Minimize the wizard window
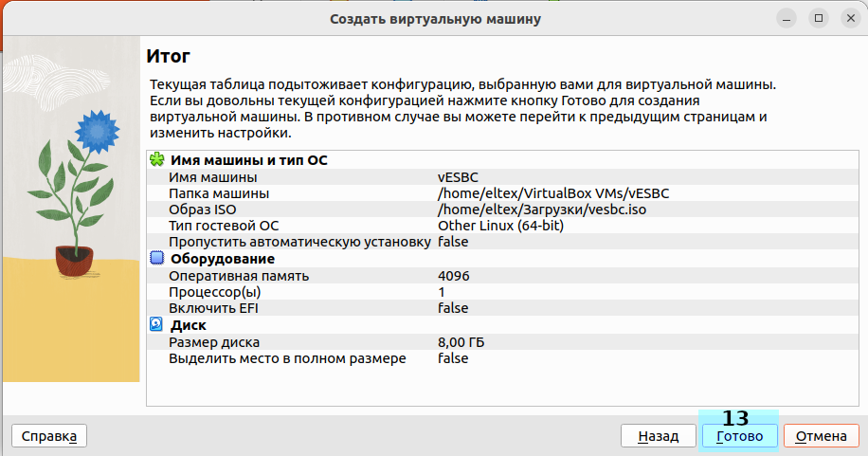The width and height of the screenshot is (868, 456). pyautogui.click(x=786, y=18)
